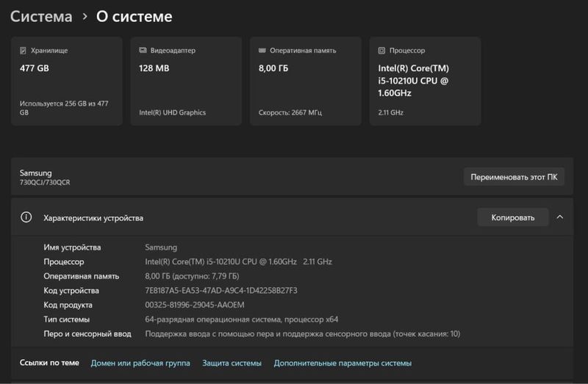The width and height of the screenshot is (588, 384).
Task: Select the Intel Core i5-10210U processor card text
Action: [x=413, y=81]
